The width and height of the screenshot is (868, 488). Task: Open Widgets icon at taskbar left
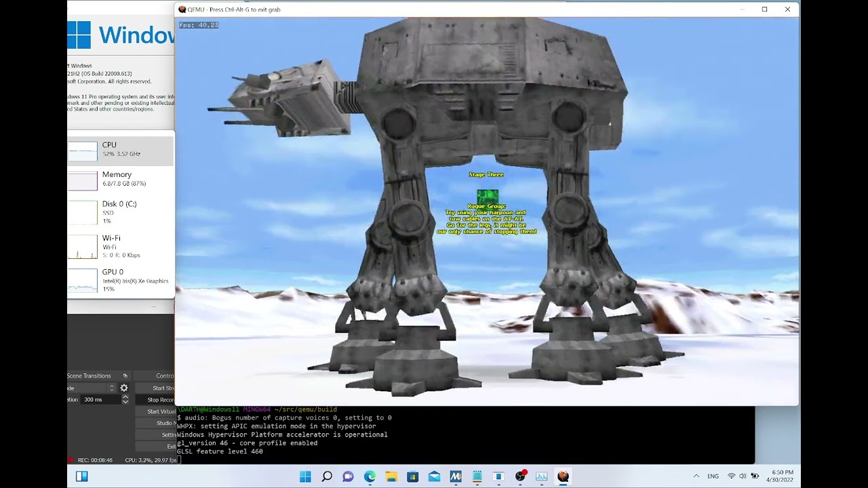pos(81,476)
